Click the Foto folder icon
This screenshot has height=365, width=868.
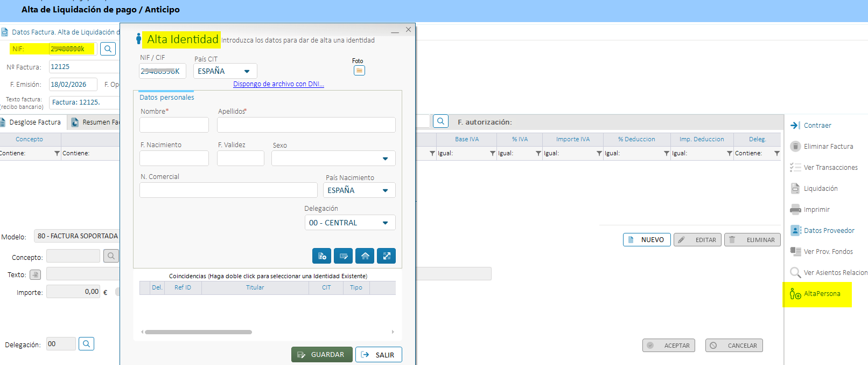point(359,71)
